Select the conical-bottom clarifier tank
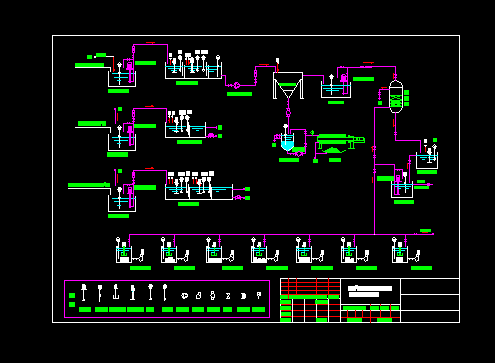The image size is (495, 363). click(288, 85)
